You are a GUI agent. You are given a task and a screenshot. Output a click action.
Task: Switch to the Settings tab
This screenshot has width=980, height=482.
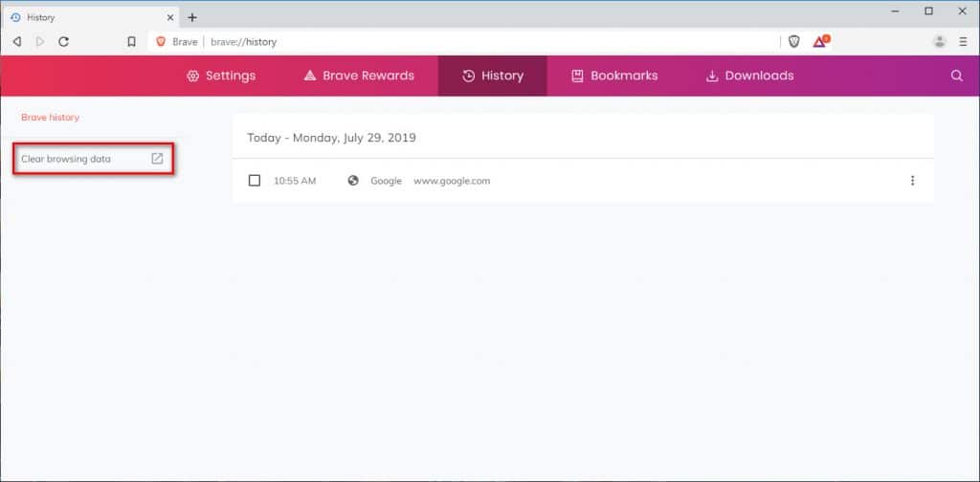point(221,76)
